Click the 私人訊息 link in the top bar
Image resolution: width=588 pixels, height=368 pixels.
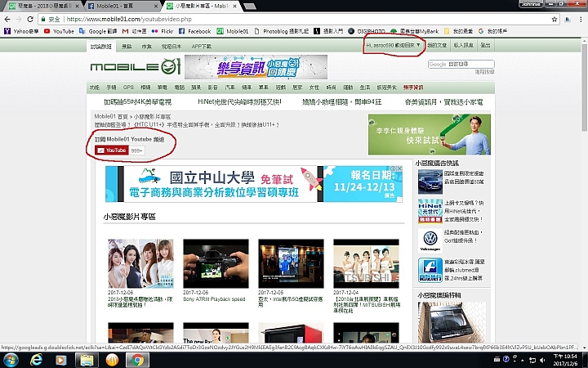coord(464,45)
